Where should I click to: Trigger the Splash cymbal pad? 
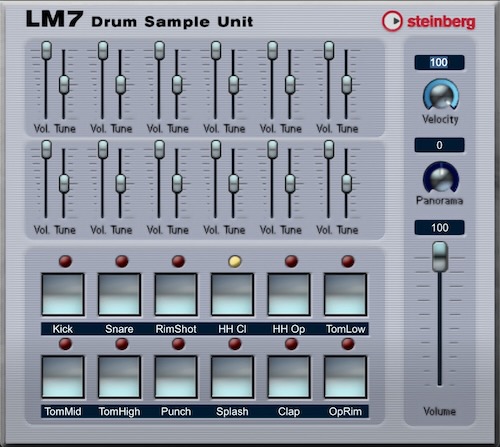(232, 377)
